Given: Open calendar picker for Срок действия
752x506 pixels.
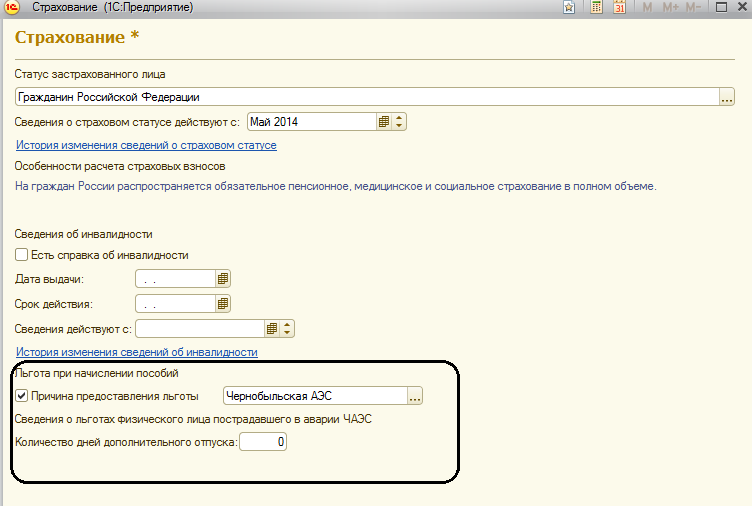Looking at the screenshot, I should (223, 304).
